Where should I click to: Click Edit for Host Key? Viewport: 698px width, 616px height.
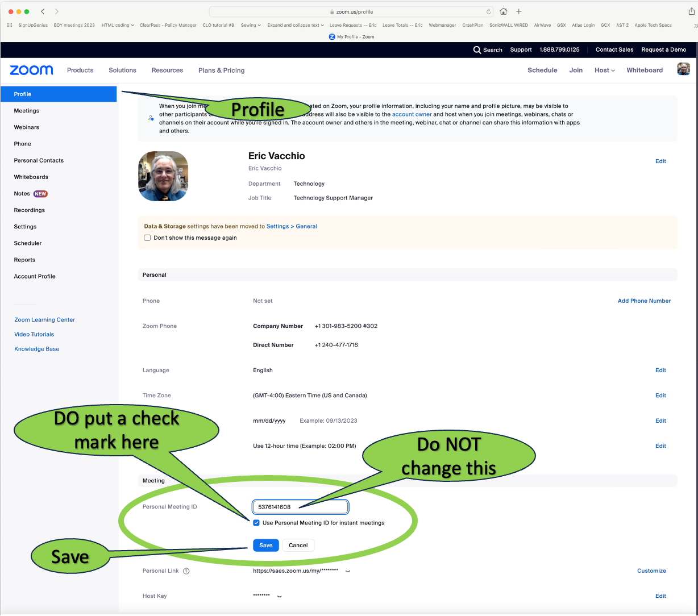click(660, 596)
